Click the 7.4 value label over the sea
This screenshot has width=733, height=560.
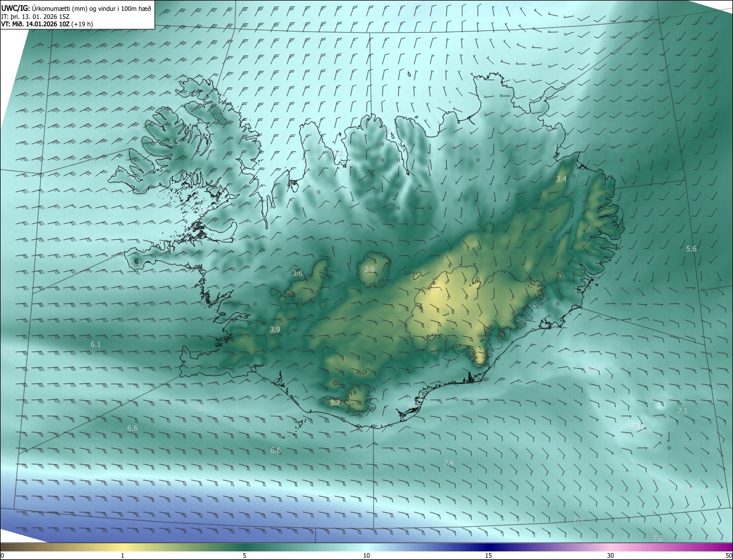pyautogui.click(x=448, y=463)
